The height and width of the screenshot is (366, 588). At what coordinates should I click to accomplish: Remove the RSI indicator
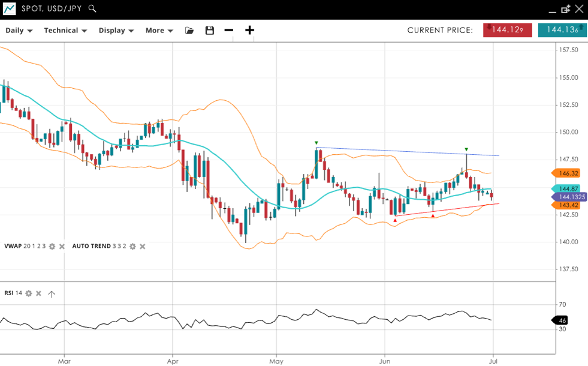point(38,293)
